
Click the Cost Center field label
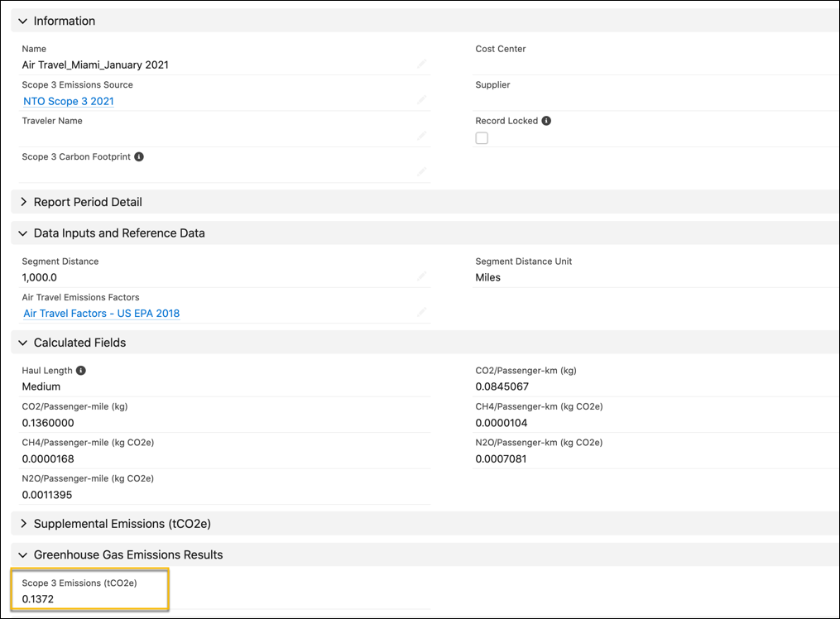click(x=501, y=49)
